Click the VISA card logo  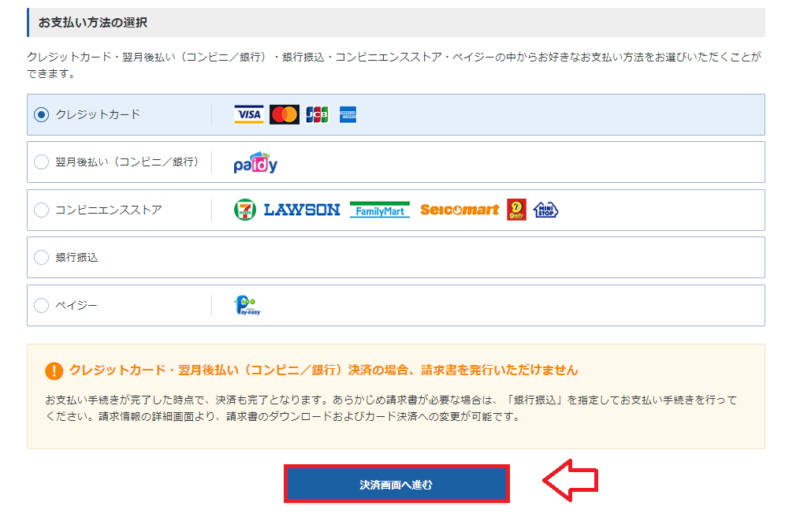(249, 114)
